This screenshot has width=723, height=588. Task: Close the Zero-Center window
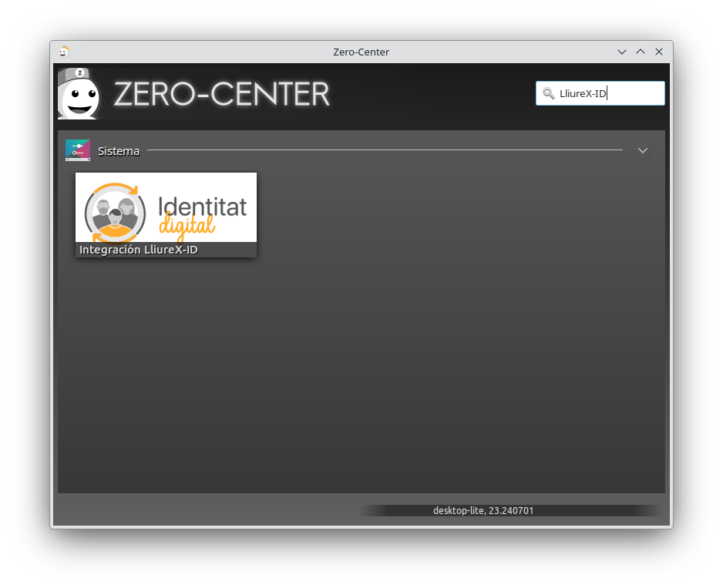coord(659,52)
